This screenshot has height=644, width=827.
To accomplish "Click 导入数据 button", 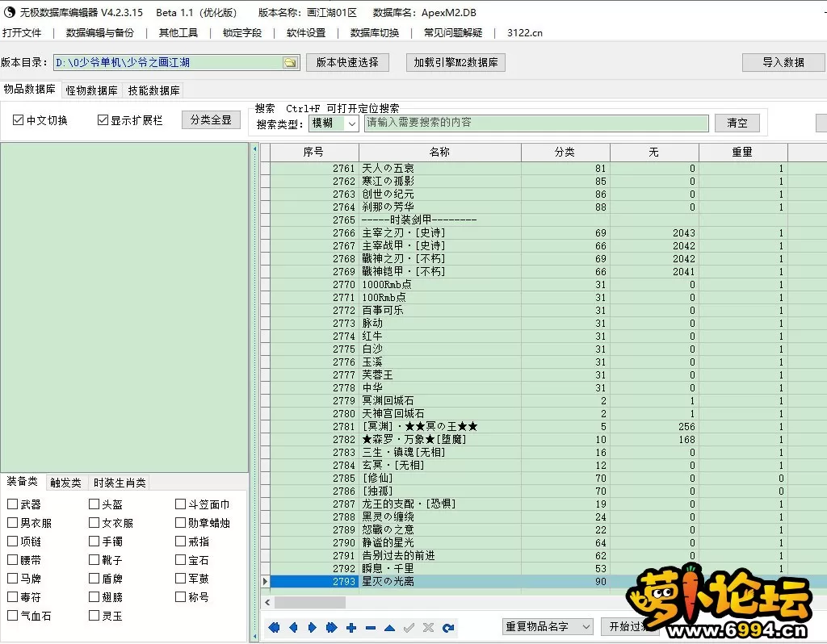I will 783,63.
